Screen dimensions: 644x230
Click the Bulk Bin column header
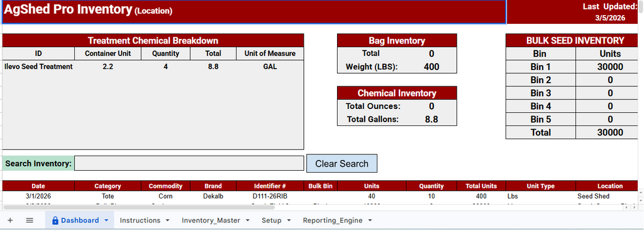(320, 186)
